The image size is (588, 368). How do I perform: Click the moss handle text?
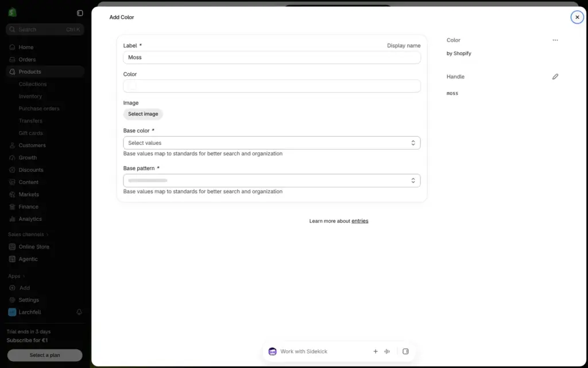452,93
